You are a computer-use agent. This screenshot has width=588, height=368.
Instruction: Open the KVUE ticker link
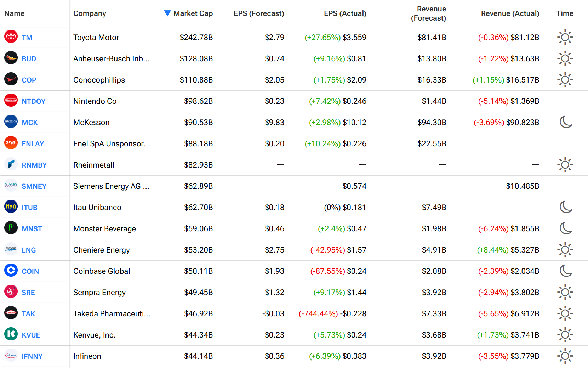point(31,335)
